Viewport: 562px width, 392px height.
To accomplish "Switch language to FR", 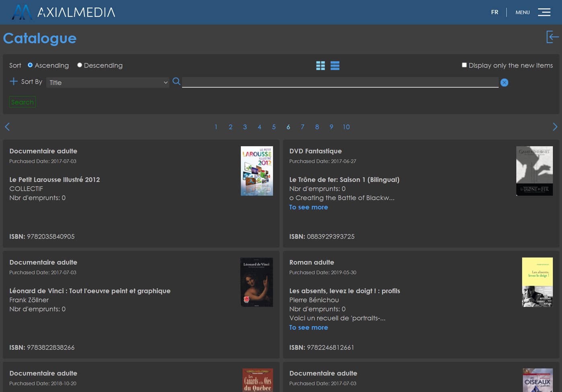I will (494, 12).
